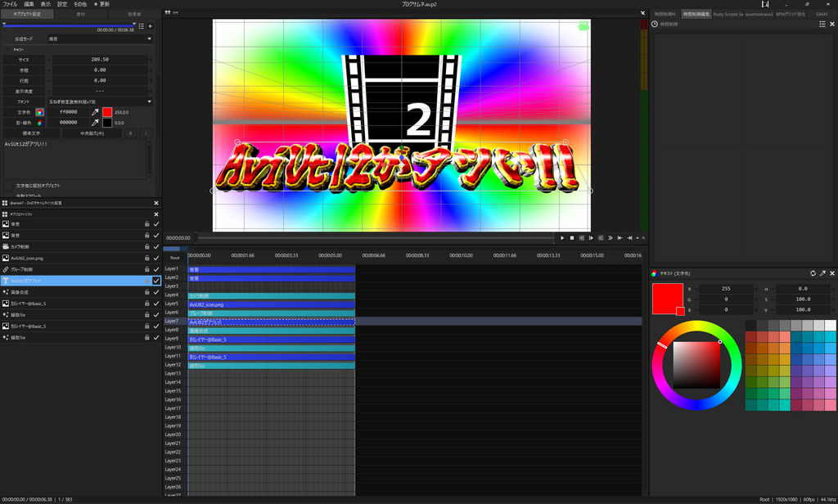Toggle visibility check of the selected AviUtl2がアツい!! row
Viewport: 838px width, 504px height.
tap(156, 281)
